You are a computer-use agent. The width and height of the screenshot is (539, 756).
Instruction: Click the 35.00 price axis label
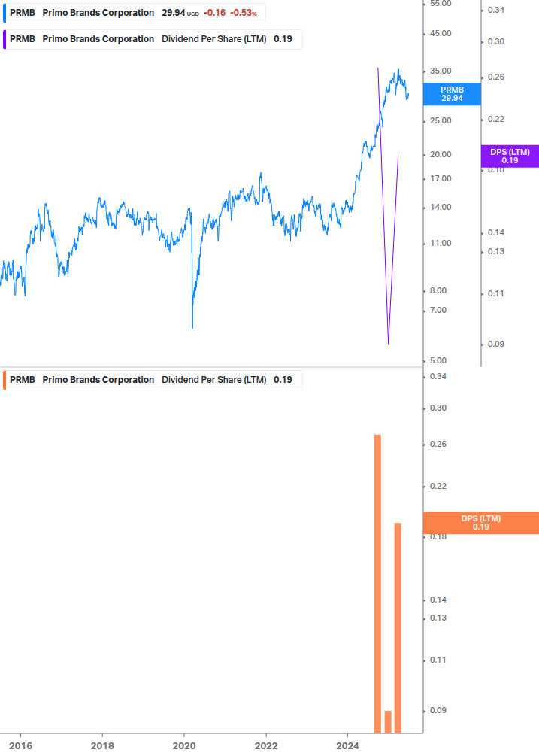pos(441,71)
